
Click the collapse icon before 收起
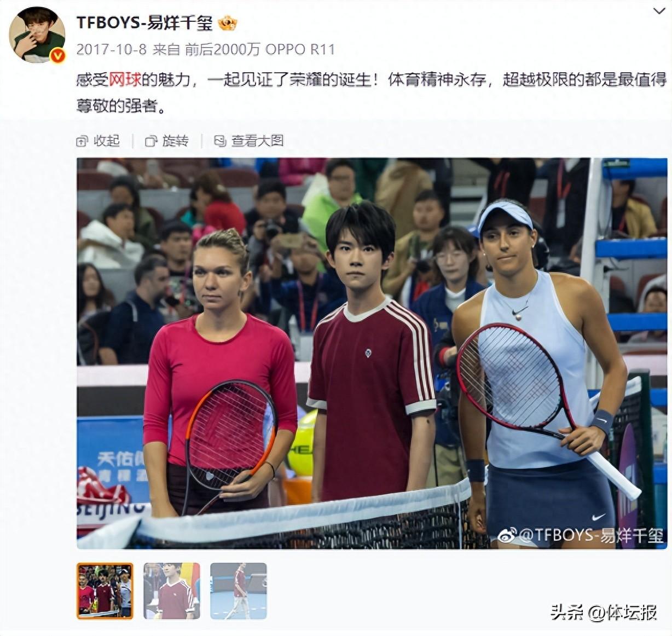tap(82, 141)
